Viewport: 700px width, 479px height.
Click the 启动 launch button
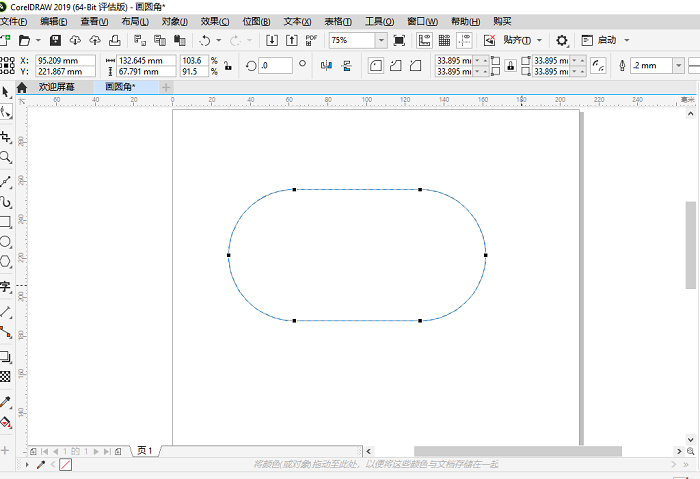(x=607, y=40)
